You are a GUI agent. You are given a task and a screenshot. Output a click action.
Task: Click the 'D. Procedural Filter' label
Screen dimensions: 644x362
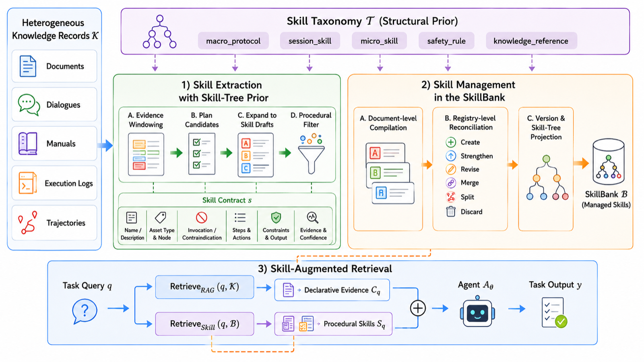(x=311, y=120)
